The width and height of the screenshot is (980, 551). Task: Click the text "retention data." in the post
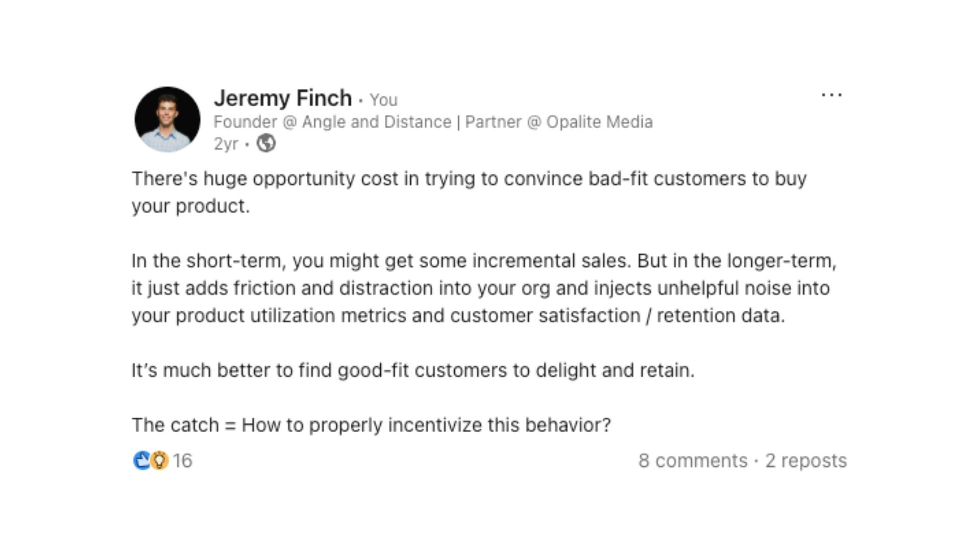[721, 316]
